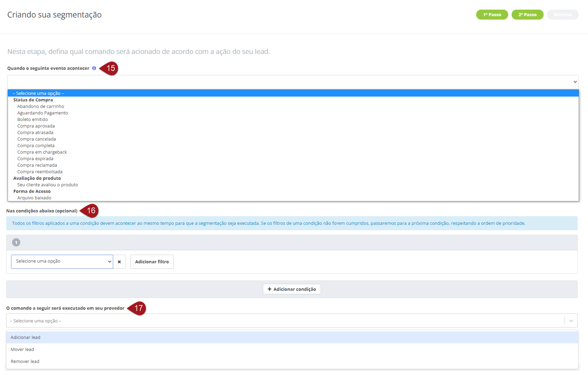Viewport: 588px width, 375px height.
Task: Click the Adicionar condição button
Action: pyautogui.click(x=292, y=289)
